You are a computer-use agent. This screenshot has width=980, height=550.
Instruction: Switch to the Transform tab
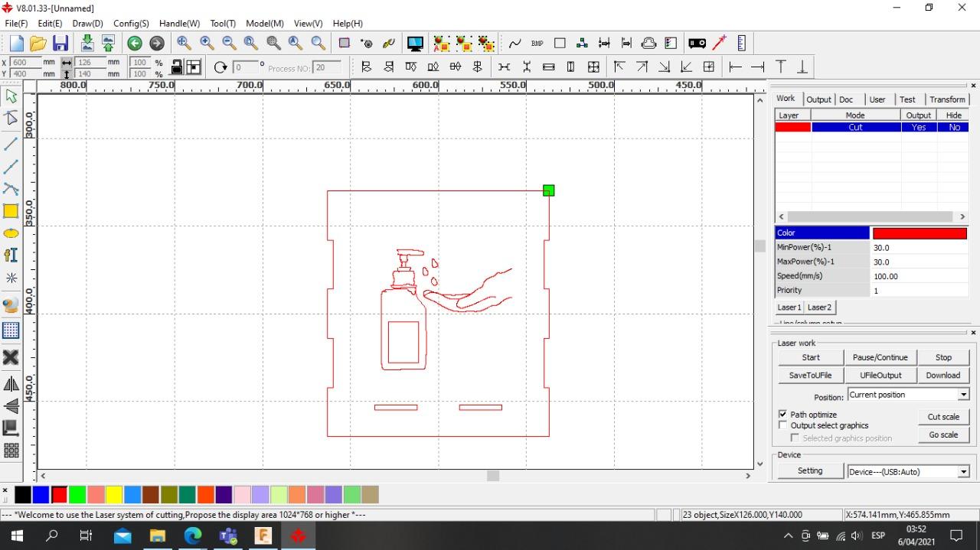(x=947, y=99)
